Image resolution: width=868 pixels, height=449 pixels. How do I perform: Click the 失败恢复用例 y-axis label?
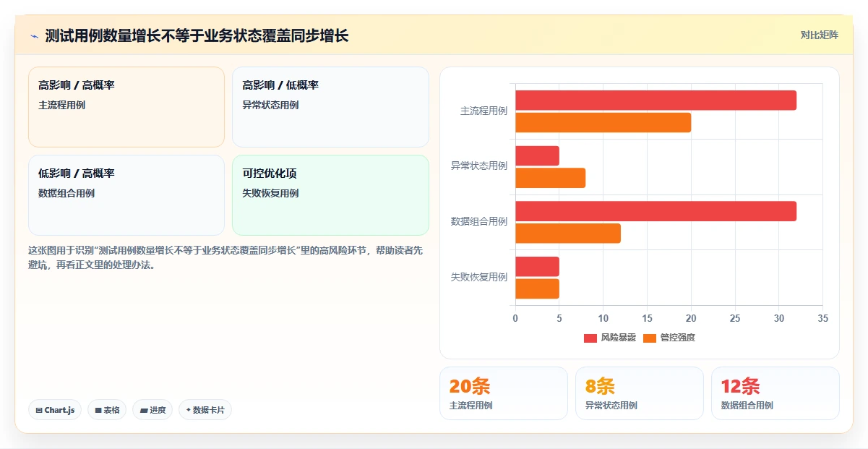click(479, 277)
